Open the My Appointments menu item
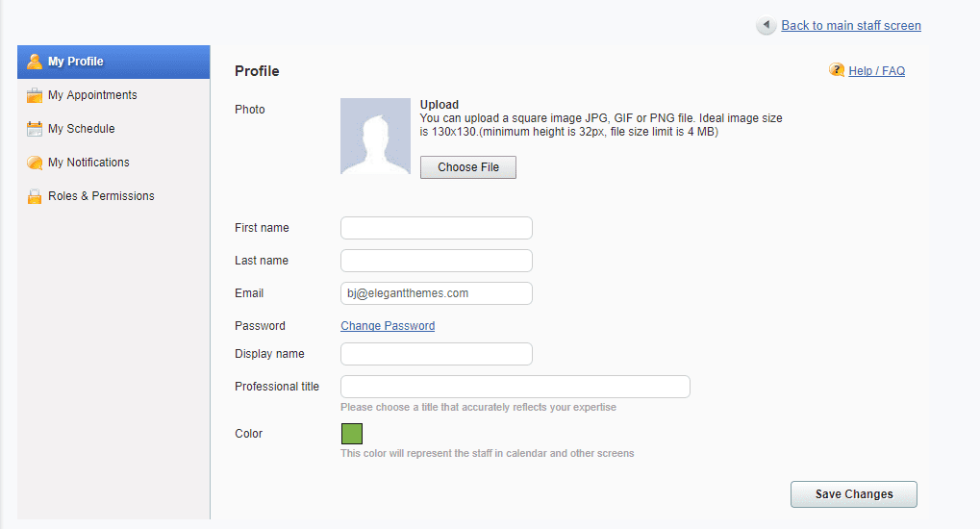 [92, 95]
